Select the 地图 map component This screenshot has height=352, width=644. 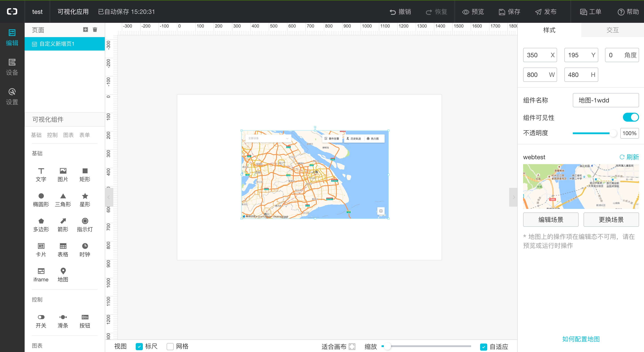pyautogui.click(x=63, y=275)
